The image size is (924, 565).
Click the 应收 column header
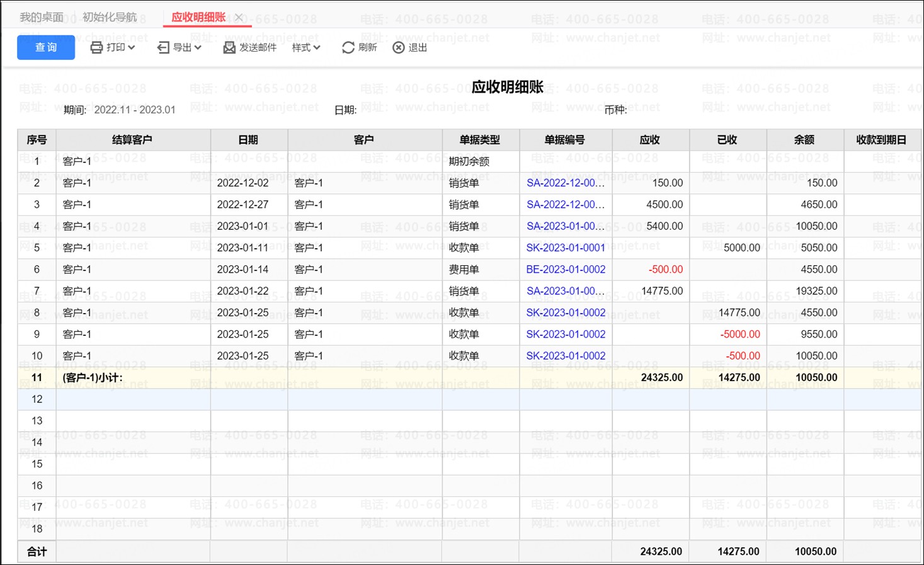[650, 140]
